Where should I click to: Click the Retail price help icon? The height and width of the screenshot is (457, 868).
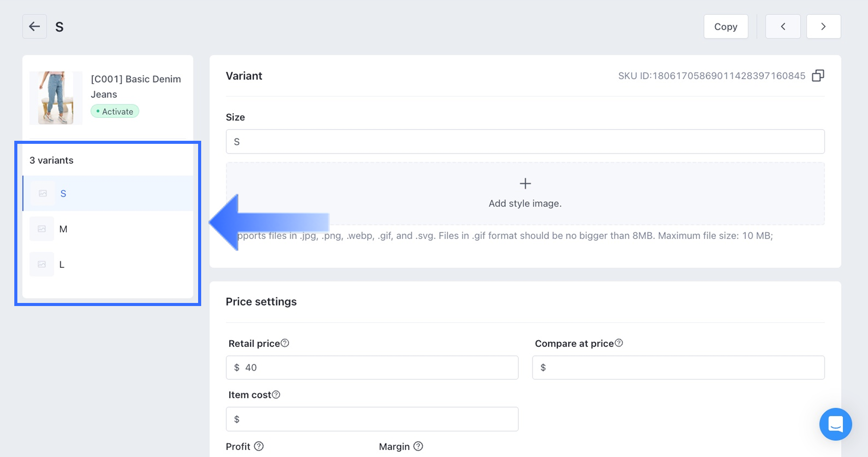(x=285, y=343)
